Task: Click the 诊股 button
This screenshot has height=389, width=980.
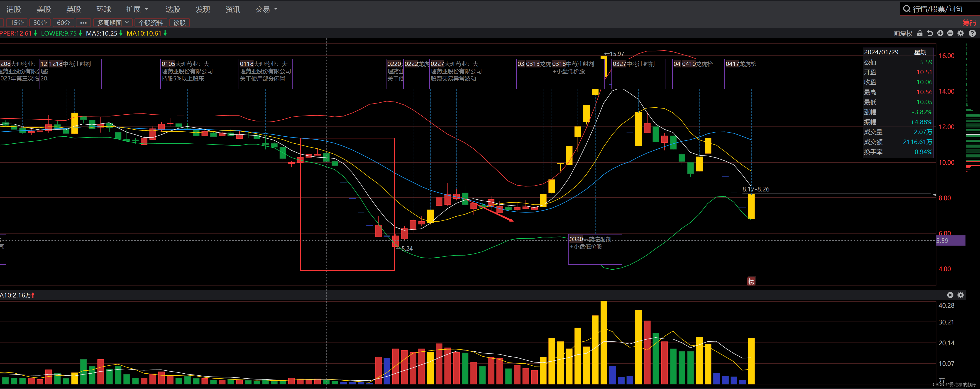Action: click(180, 23)
